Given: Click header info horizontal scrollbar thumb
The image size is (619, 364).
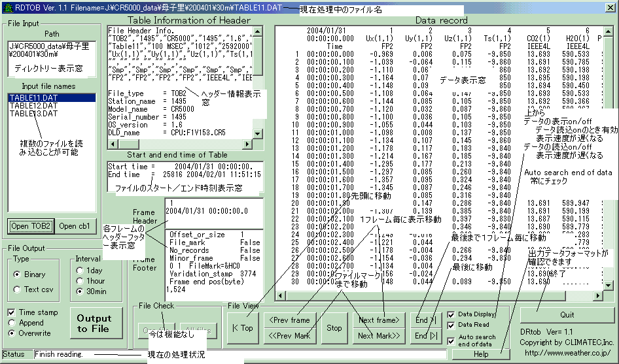Looking at the screenshot, I should click(x=128, y=144).
